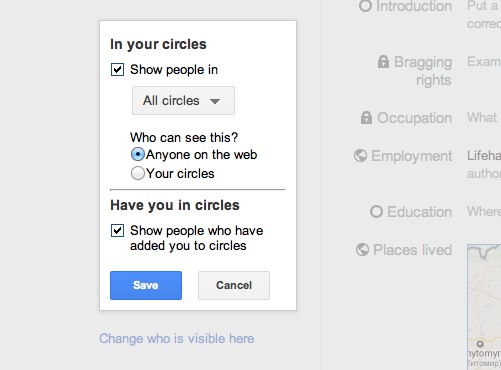Image resolution: width=501 pixels, height=370 pixels.
Task: Click the Places lived map thumbnail
Action: pyautogui.click(x=484, y=307)
